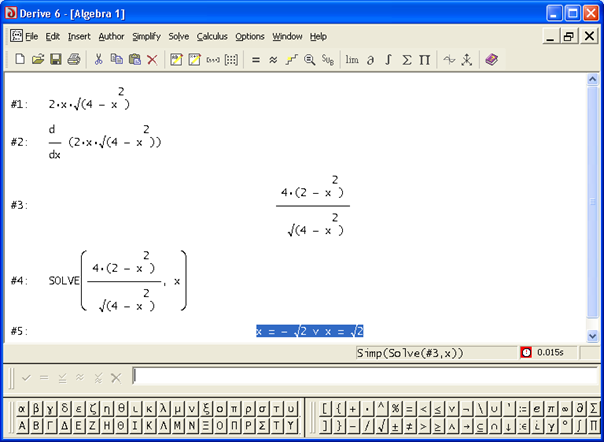Print the worksheet using the printer icon
This screenshot has height=443, width=605.
click(x=74, y=60)
